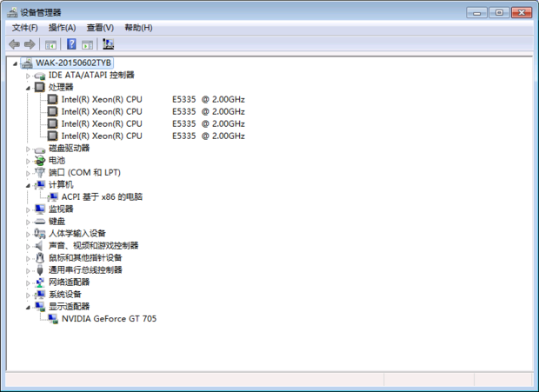Open the 查看(V) menu
Screen dimensions: 539x392
(100, 28)
